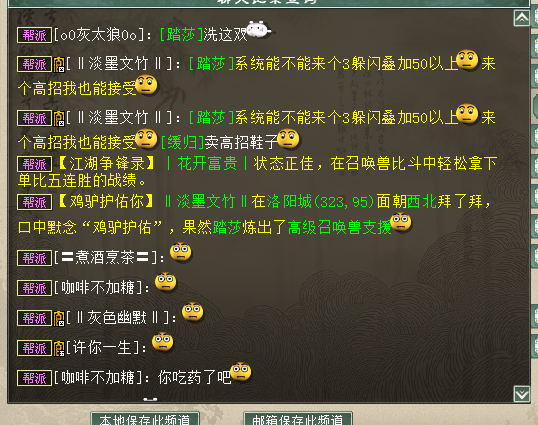Click 高级召唤兽支援 green link
The width and height of the screenshot is (538, 425).
click(x=339, y=227)
